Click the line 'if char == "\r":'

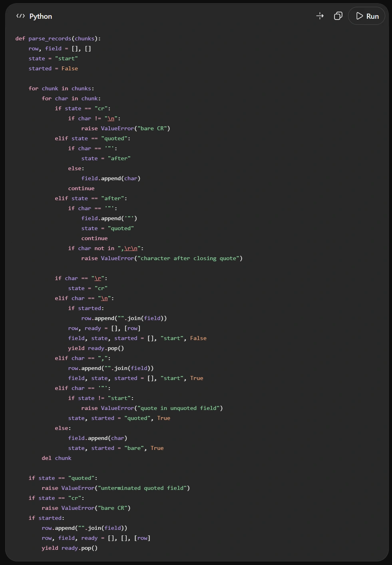pos(81,278)
